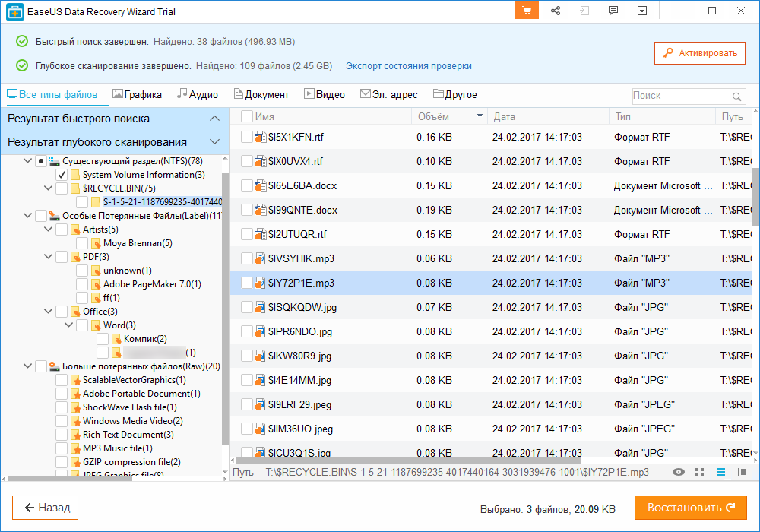
Task: Click the System Volume Information folder icon
Action: point(75,175)
